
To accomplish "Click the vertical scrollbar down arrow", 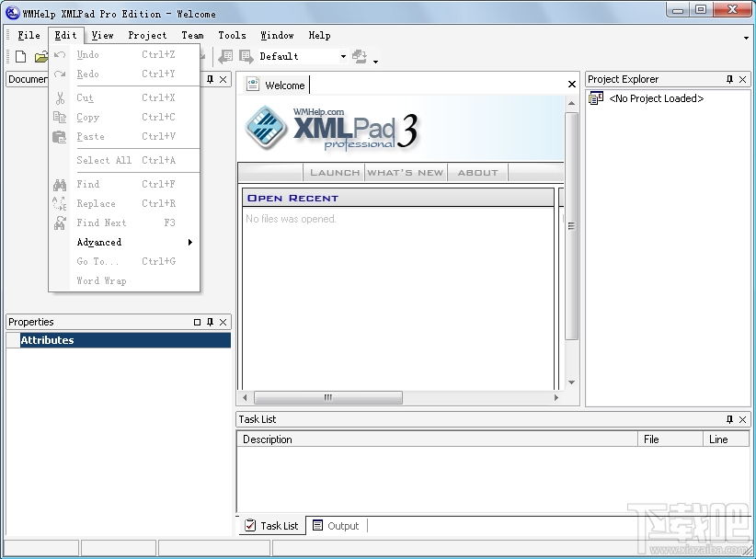I will click(x=571, y=382).
